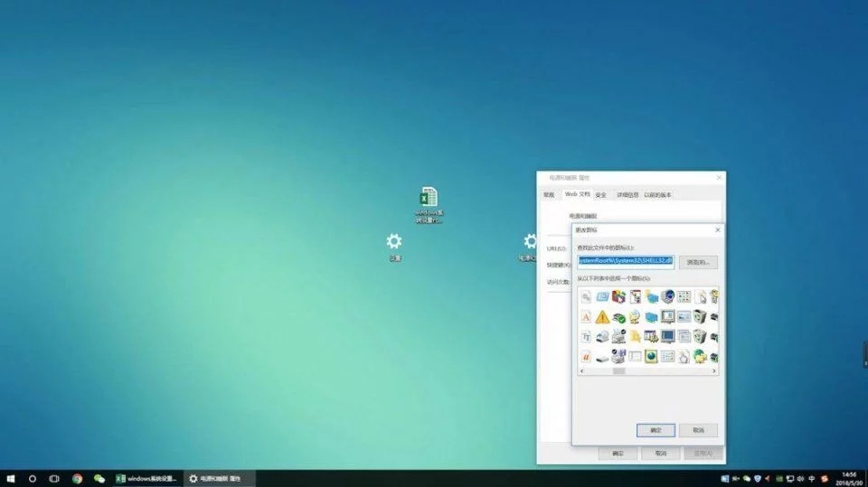Open the Windows Start menu
Screen dimensions: 868x487
[11, 479]
